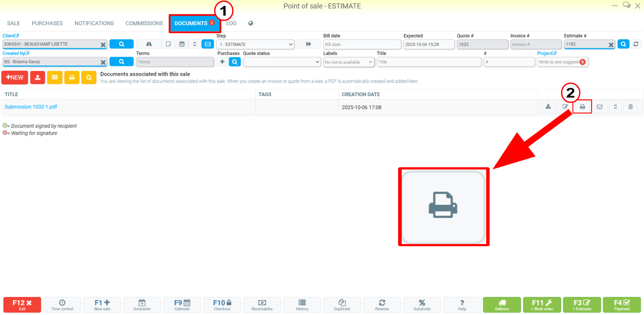Screen dimensions: 644x315
Task: Search documents with yellow magnifier button
Action: (x=89, y=78)
